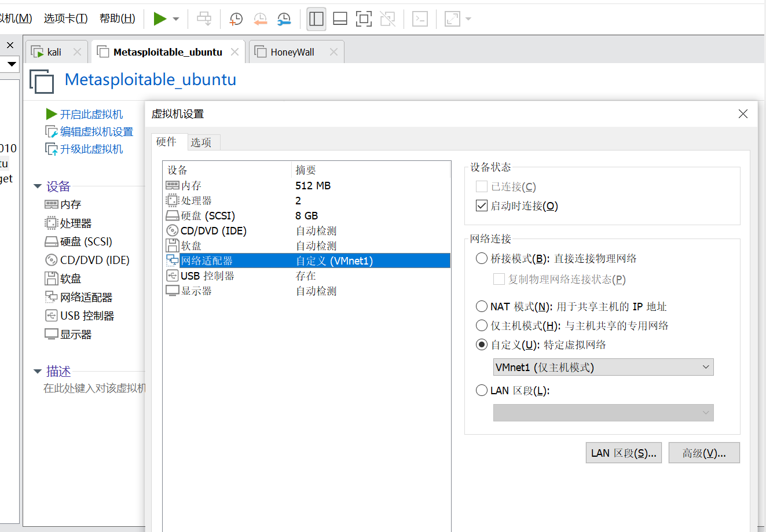Click the 显示器 monitor icon in settings device list
766x532 pixels.
(x=173, y=291)
